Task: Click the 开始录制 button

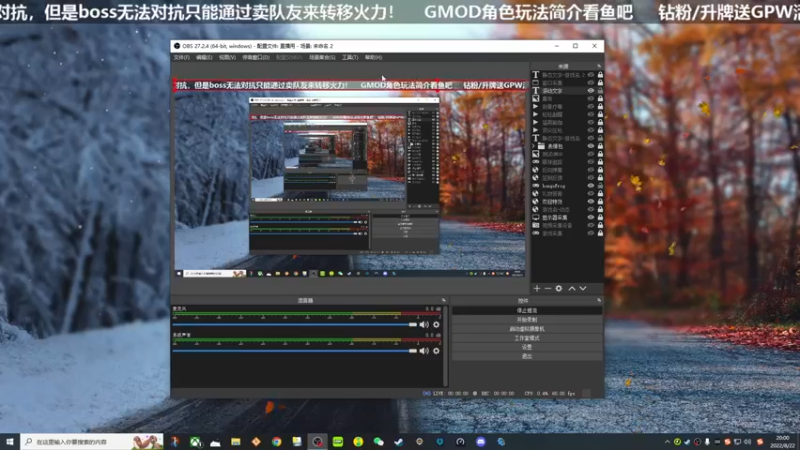Action: pyautogui.click(x=527, y=319)
